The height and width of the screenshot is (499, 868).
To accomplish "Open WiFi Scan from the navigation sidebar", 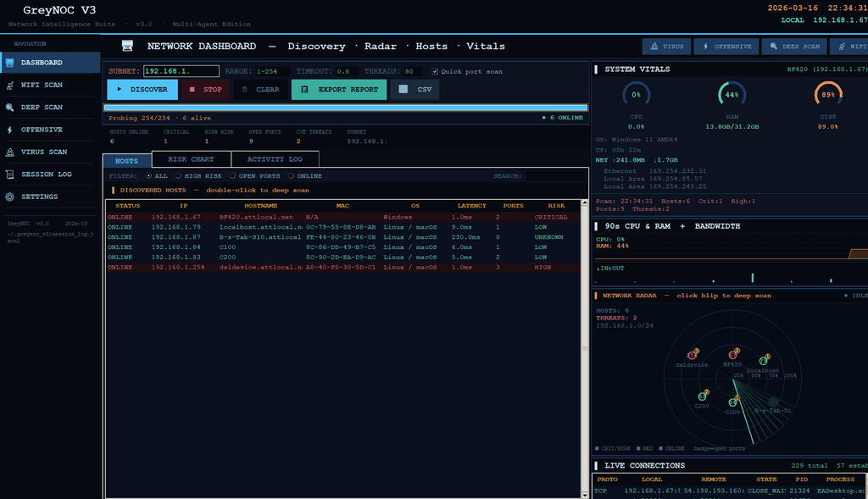I will [42, 85].
